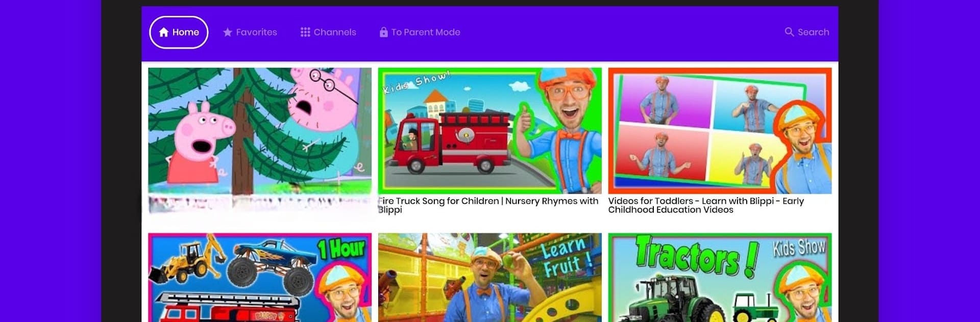Viewport: 980px width, 322px height.
Task: Open the Fire Truck Song video thumbnail
Action: tap(490, 131)
